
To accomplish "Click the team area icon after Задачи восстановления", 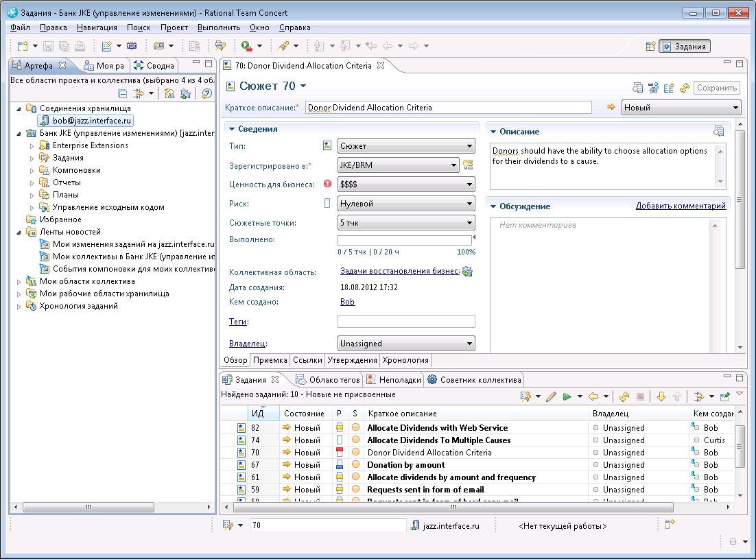I will 466,272.
